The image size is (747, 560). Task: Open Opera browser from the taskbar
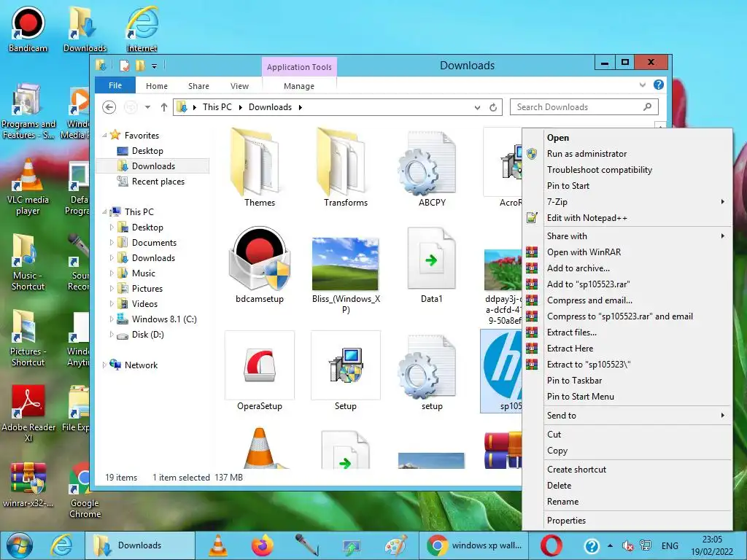pos(551,545)
